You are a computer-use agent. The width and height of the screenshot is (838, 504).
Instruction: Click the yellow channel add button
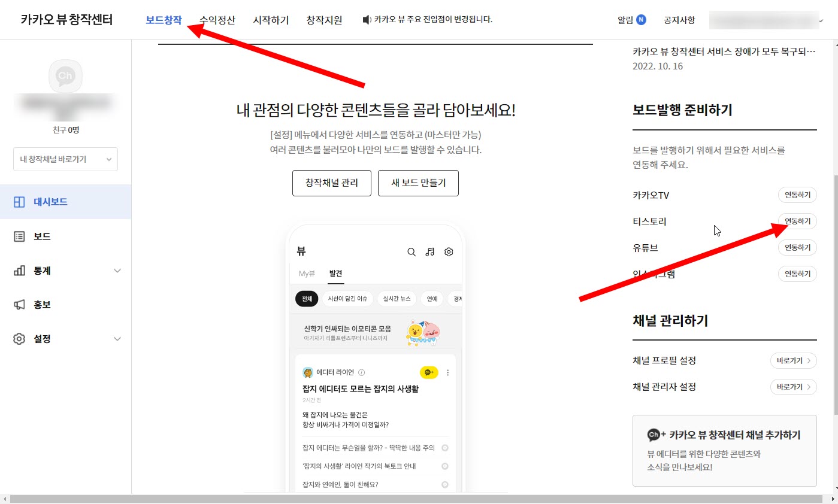tap(429, 372)
